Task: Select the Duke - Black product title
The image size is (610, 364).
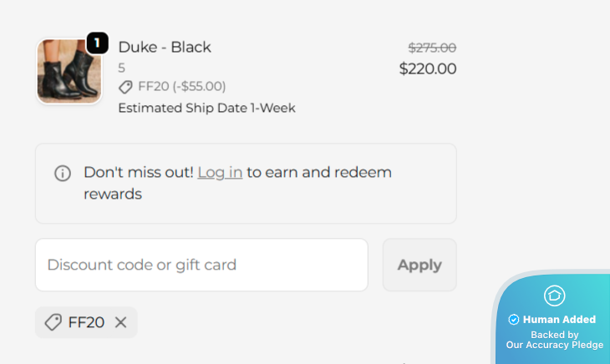Action: click(x=165, y=47)
